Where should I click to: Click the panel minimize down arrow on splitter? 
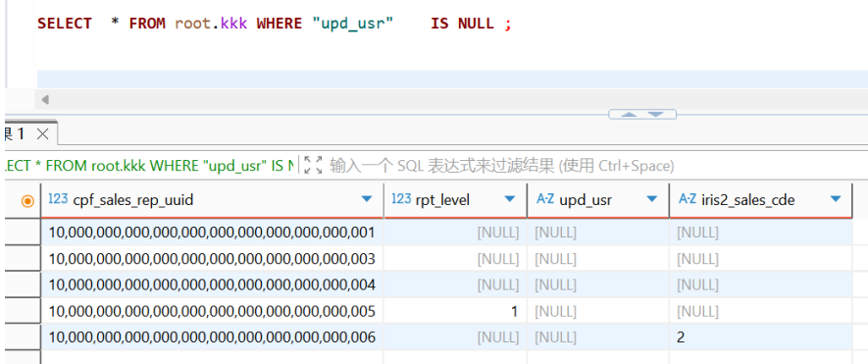(655, 114)
